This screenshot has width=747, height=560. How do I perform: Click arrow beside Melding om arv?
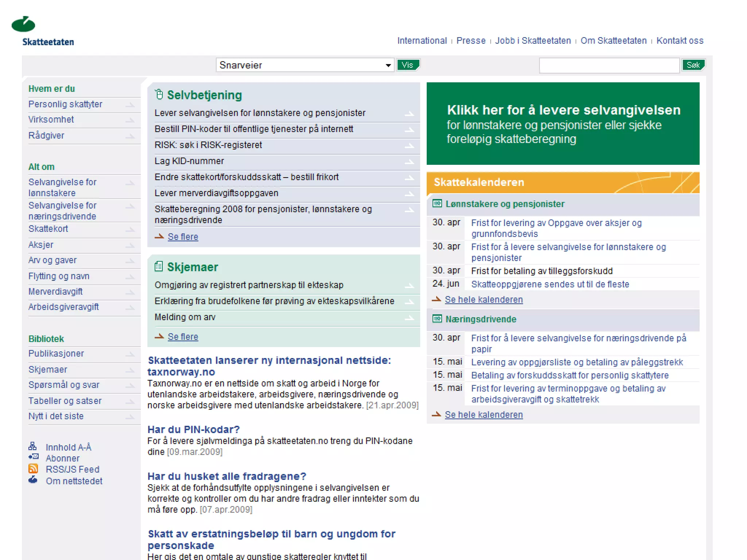410,318
